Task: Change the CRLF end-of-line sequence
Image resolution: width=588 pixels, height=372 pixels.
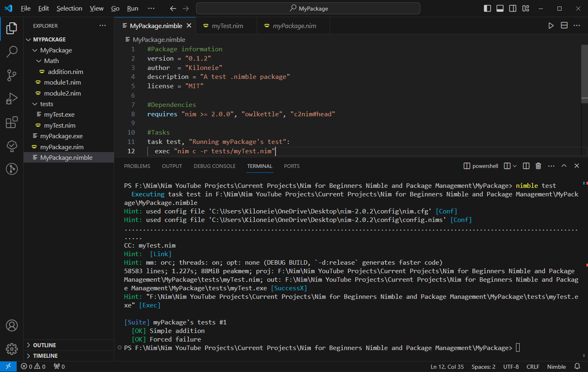Action: 533,367
